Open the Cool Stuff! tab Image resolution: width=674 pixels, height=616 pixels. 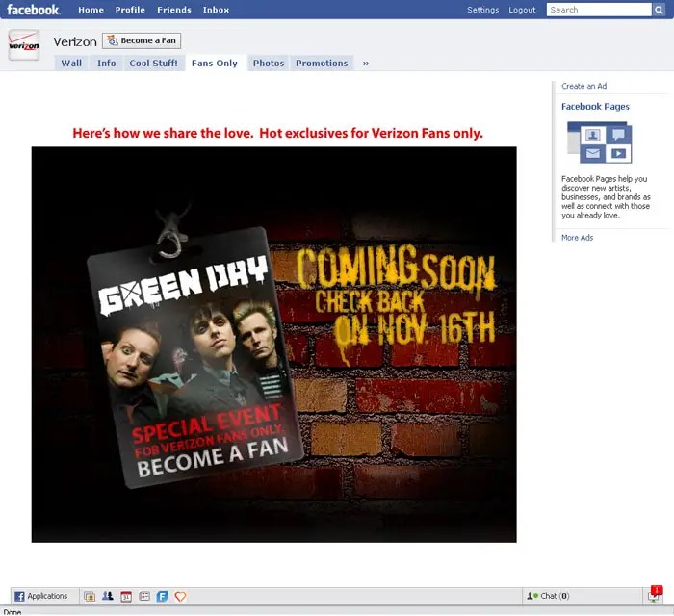pos(153,64)
